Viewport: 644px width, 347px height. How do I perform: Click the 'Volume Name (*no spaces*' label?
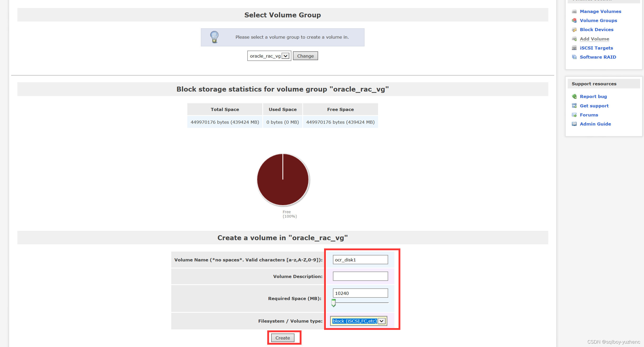[248, 260]
